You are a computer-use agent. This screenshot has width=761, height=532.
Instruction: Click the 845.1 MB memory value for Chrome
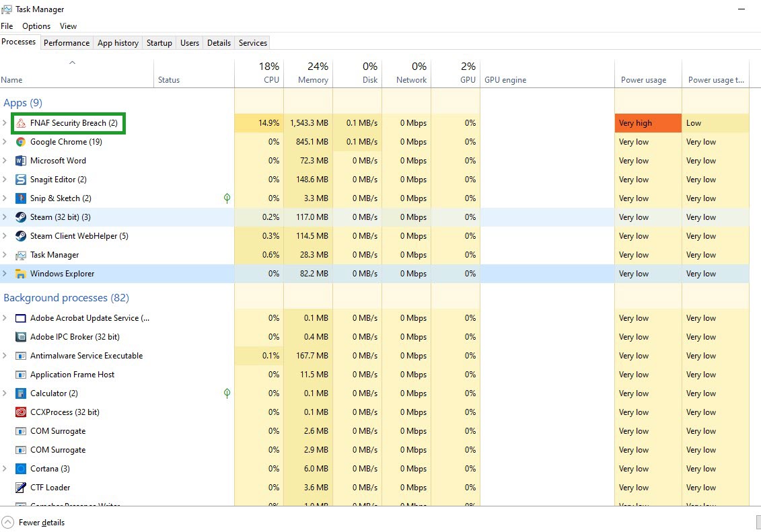312,142
